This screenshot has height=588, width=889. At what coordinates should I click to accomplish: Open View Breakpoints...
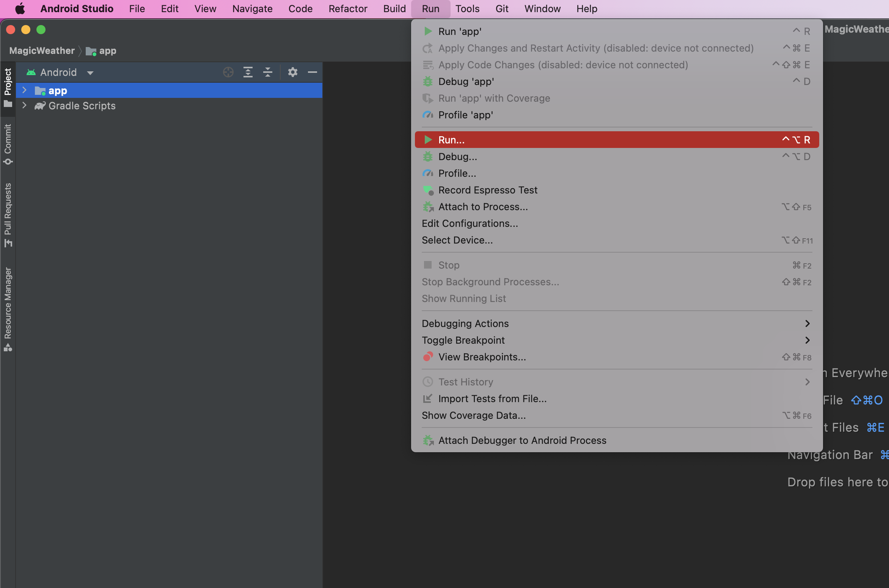pyautogui.click(x=617, y=357)
